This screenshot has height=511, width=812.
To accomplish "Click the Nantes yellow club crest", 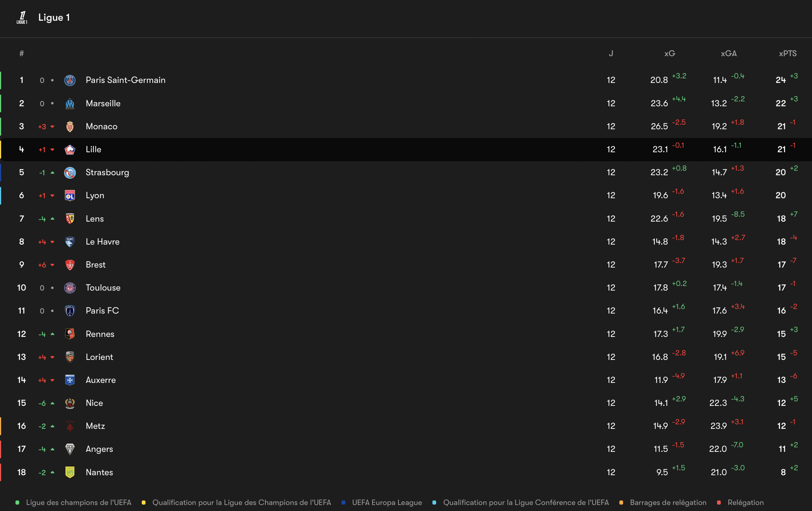I will (x=70, y=472).
